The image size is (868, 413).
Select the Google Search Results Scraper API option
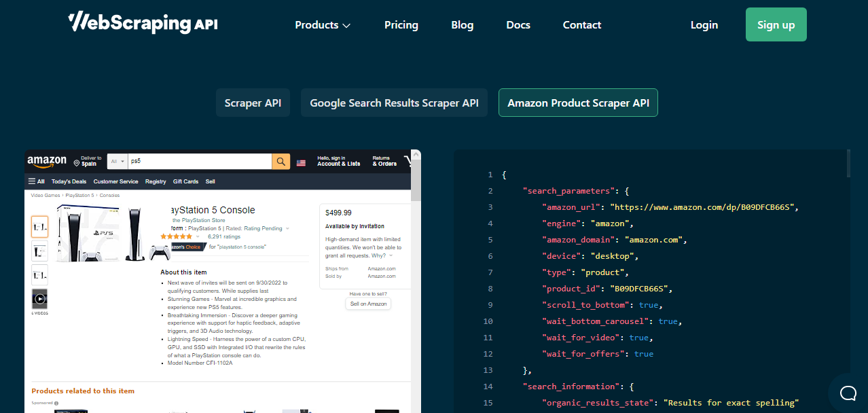(x=394, y=103)
